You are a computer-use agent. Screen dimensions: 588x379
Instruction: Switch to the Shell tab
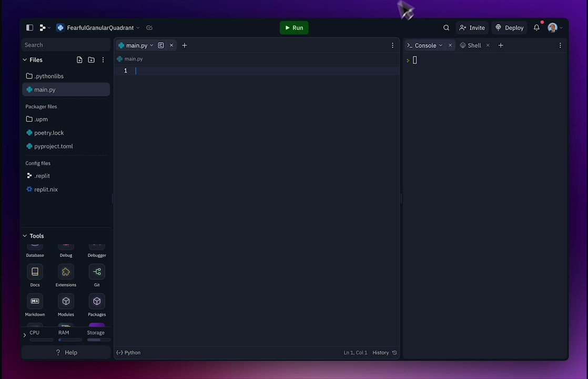tap(471, 45)
